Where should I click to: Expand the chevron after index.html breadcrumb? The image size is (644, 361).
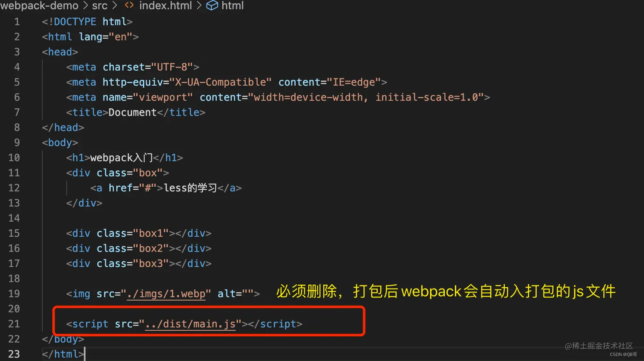coord(199,6)
